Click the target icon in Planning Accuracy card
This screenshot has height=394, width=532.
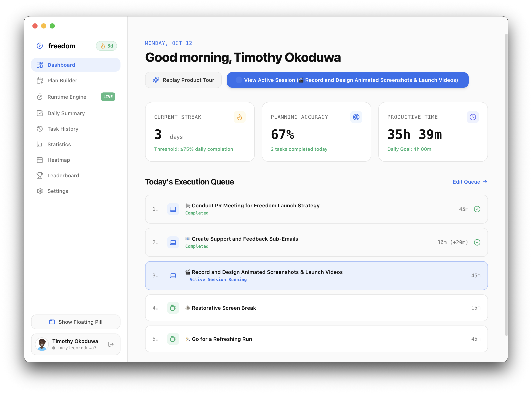[356, 117]
